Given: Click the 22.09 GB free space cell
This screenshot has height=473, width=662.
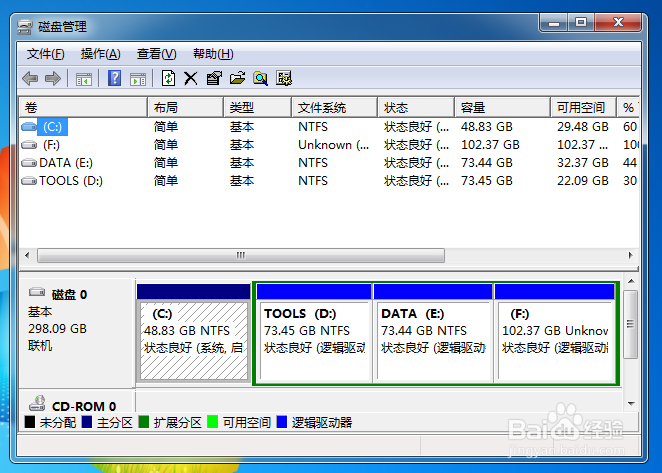Looking at the screenshot, I should click(583, 181).
